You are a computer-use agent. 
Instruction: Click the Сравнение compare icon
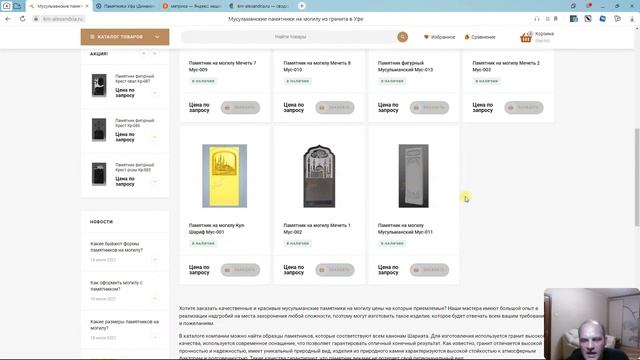click(x=467, y=37)
